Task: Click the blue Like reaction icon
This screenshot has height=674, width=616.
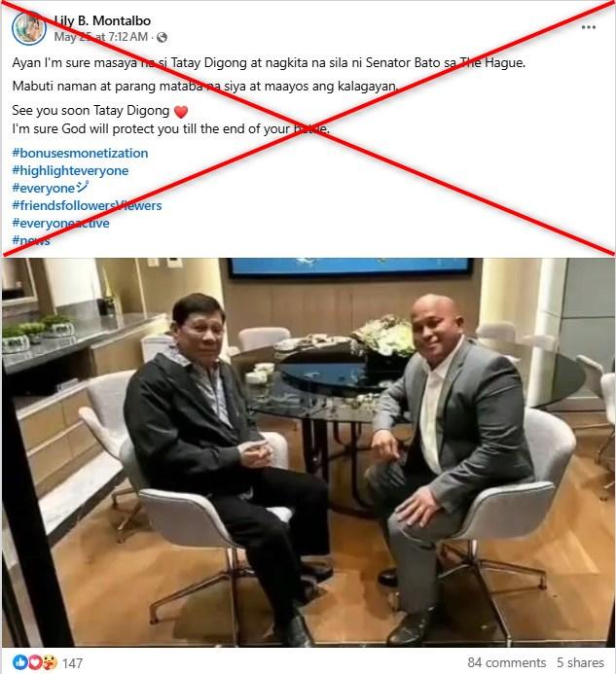Action: click(19, 662)
